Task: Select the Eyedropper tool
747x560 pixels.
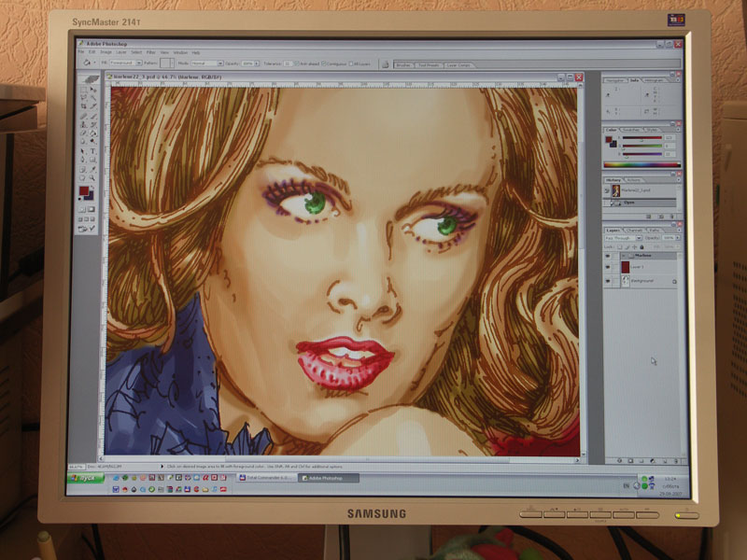Action: (92, 170)
